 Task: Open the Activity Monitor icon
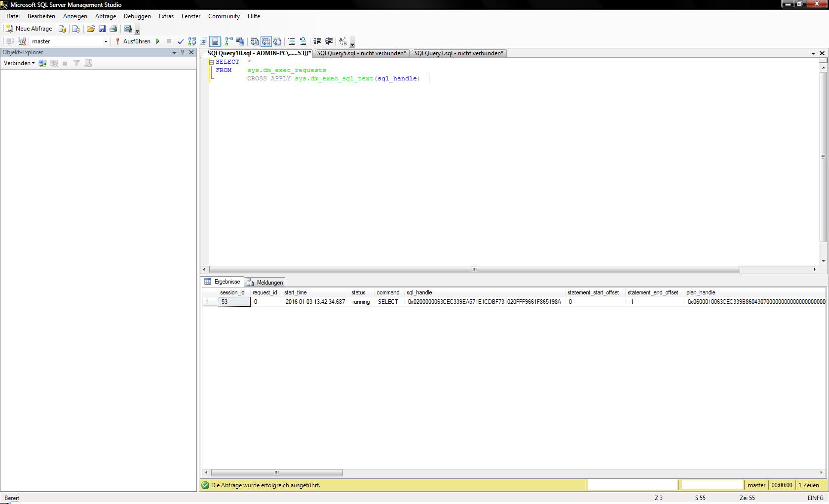pos(128,29)
